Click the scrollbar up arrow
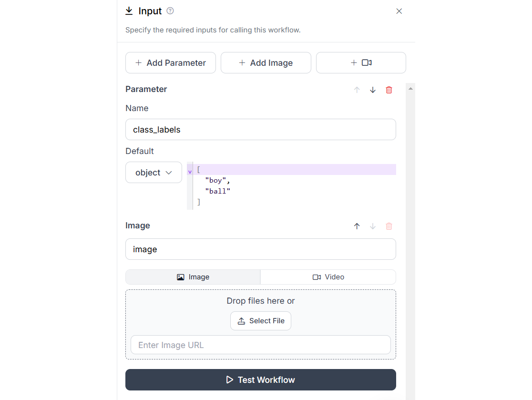532x400 pixels. click(x=410, y=89)
